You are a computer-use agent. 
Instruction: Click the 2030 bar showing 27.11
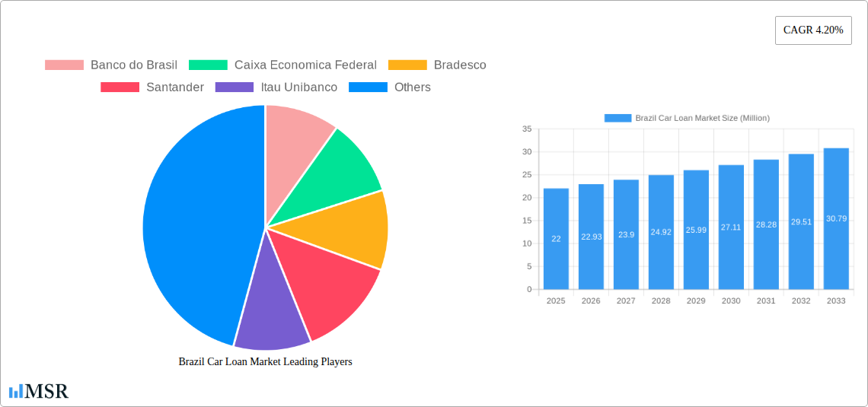[x=731, y=227]
